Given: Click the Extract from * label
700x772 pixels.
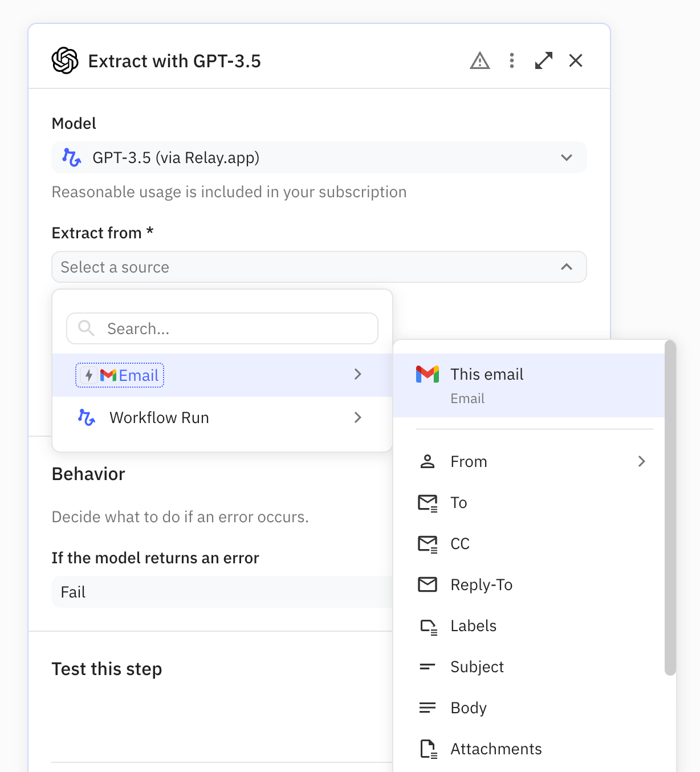Looking at the screenshot, I should coord(103,233).
